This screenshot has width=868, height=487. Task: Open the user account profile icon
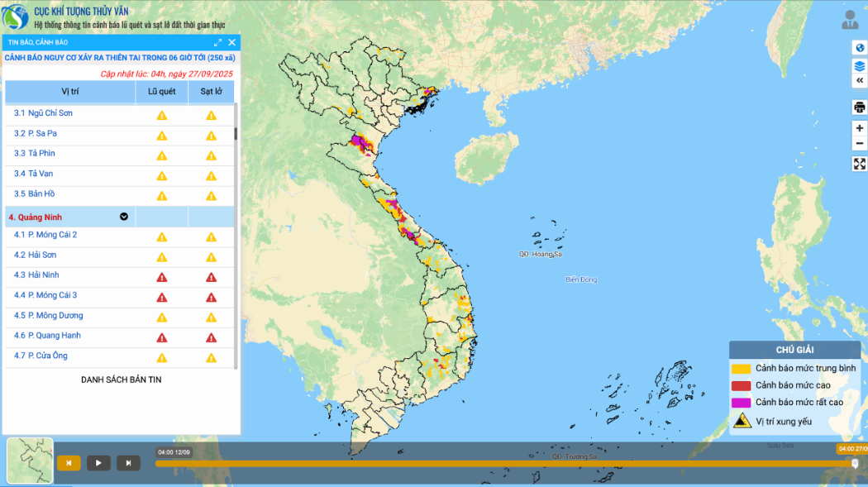[850, 20]
